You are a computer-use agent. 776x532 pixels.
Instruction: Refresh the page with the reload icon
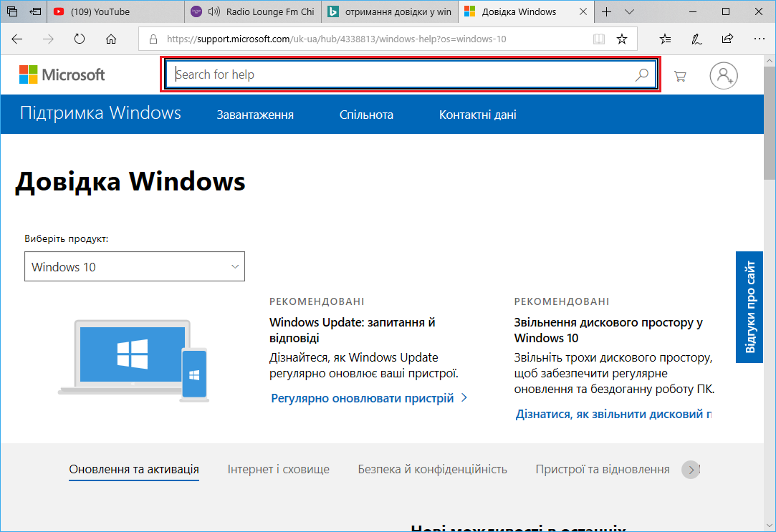coord(80,39)
